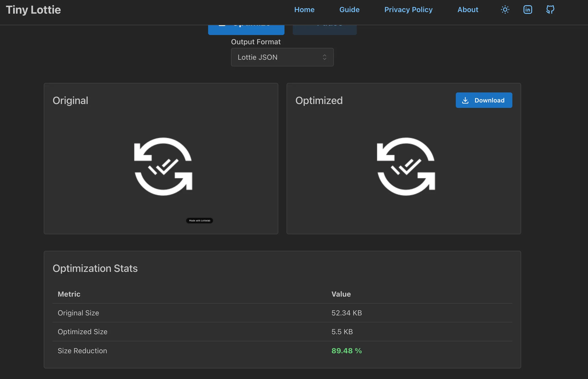Open the Guide page
The image size is (588, 379).
(349, 10)
